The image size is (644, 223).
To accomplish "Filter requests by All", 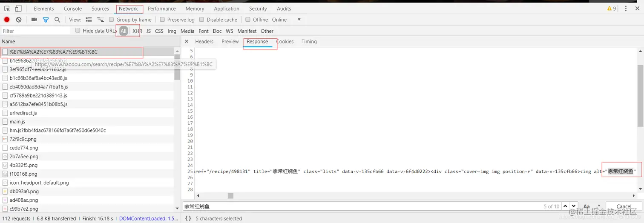I will [124, 31].
